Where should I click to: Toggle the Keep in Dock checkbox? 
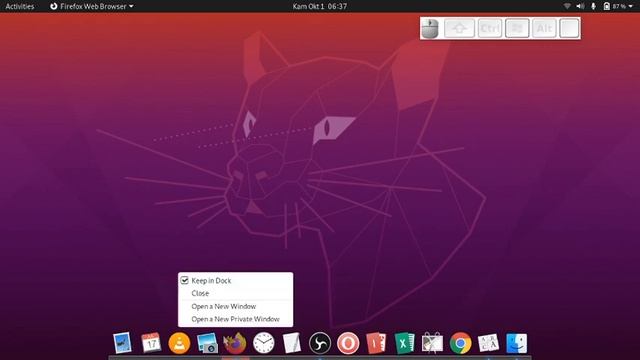click(184, 280)
